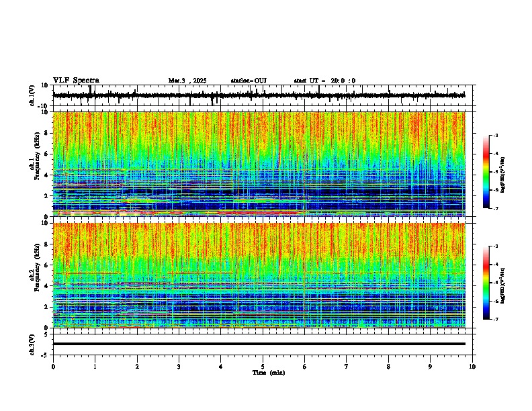532x411 pixels.
Task: Click the "5" tick on the Time axis
Action: click(263, 367)
